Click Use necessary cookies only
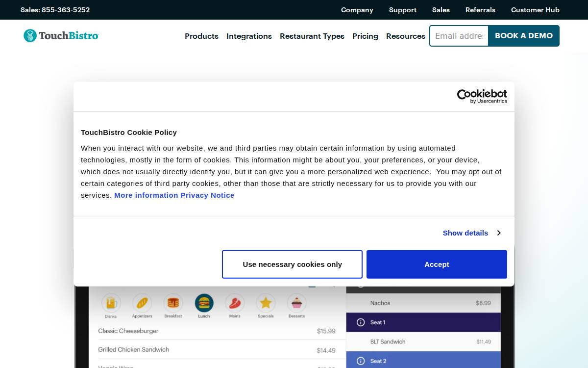 [x=292, y=264]
